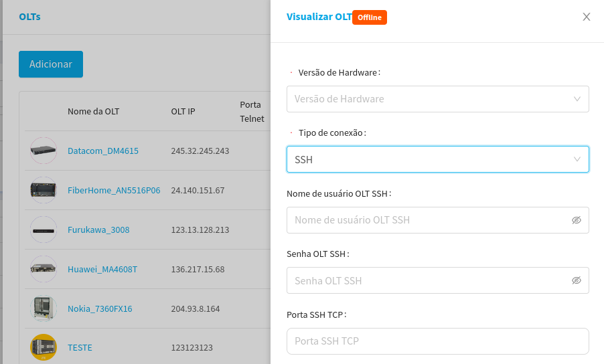Open the Versão de Hardware dropdown
604x364 pixels.
[x=437, y=99]
